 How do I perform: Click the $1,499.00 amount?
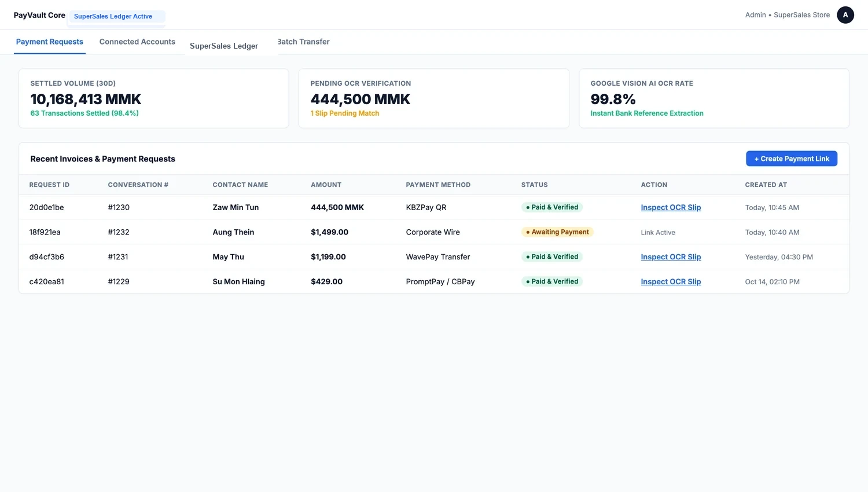tap(330, 232)
